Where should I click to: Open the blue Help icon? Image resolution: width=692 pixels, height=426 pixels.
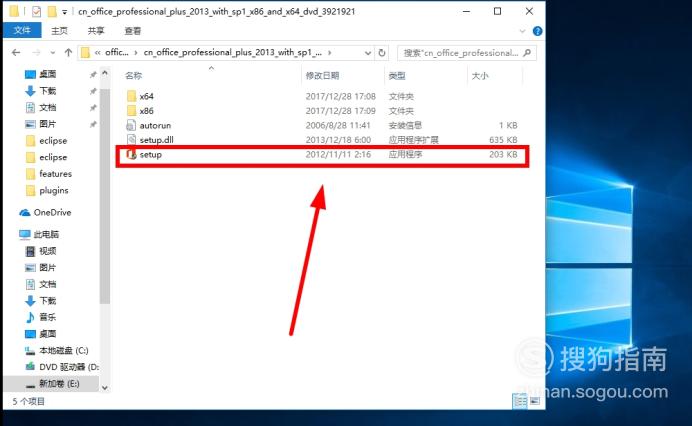537,31
